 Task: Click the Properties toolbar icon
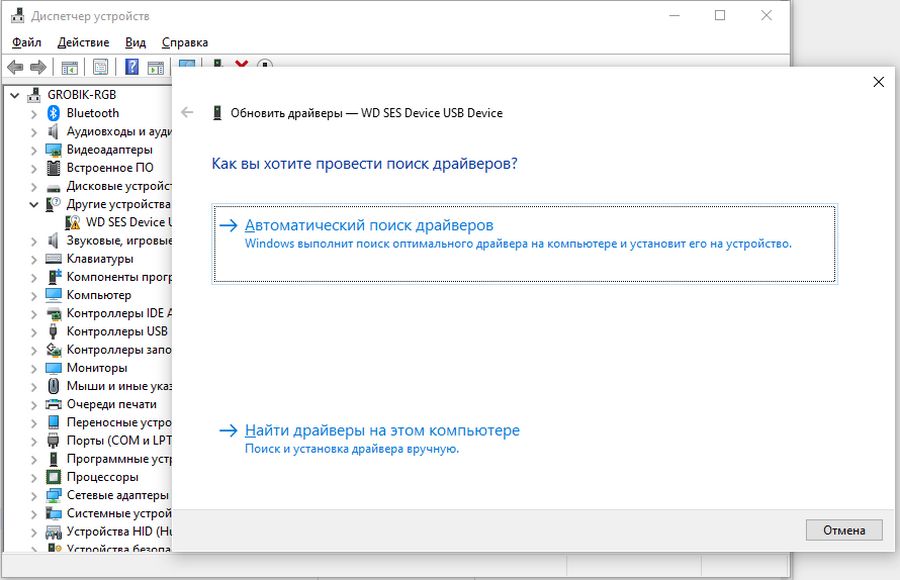coord(100,67)
